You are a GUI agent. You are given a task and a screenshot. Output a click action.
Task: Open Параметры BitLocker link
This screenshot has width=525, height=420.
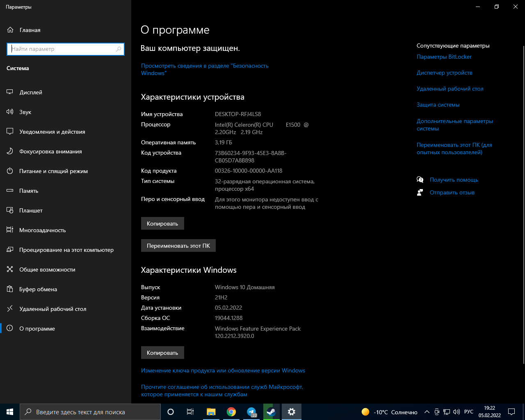[444, 57]
